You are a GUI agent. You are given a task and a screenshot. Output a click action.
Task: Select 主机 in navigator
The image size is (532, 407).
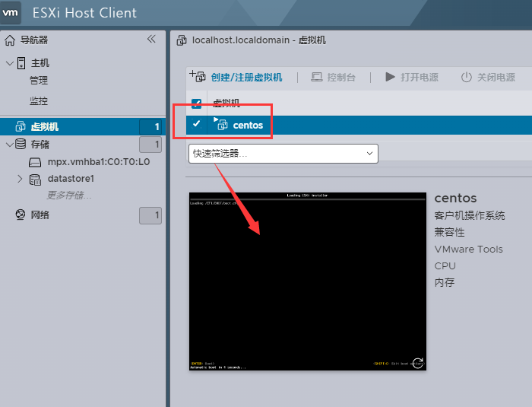point(40,63)
